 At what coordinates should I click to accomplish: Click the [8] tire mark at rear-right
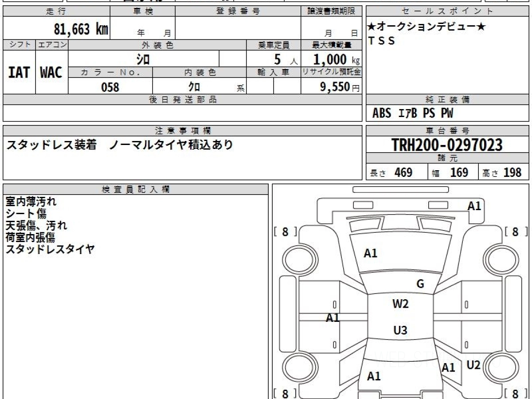tap(515, 394)
